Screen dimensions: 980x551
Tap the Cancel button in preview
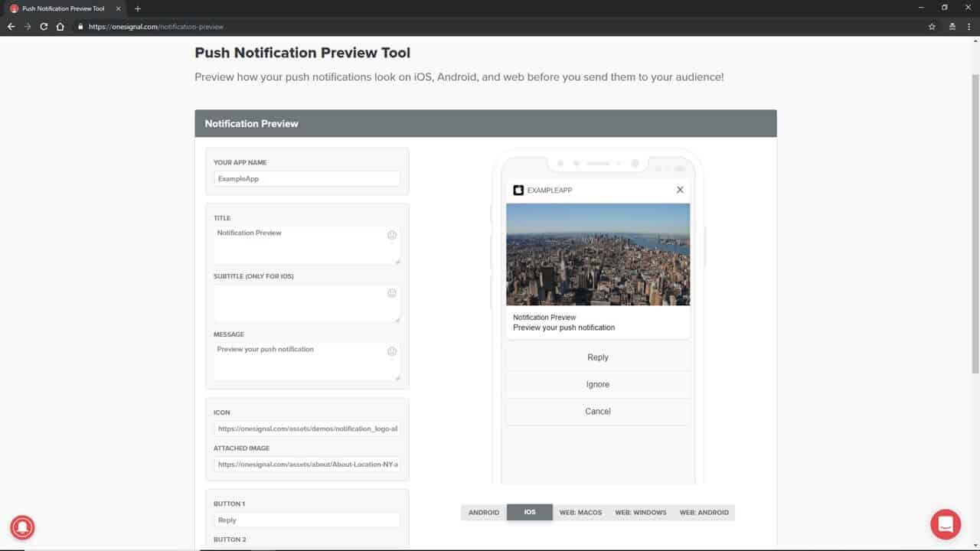pos(598,411)
